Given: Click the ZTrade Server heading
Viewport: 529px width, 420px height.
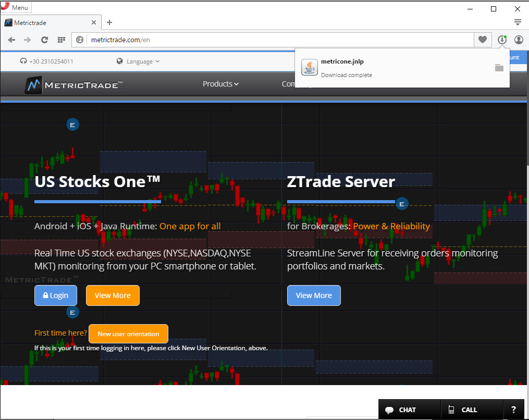Looking at the screenshot, I should click(x=341, y=181).
